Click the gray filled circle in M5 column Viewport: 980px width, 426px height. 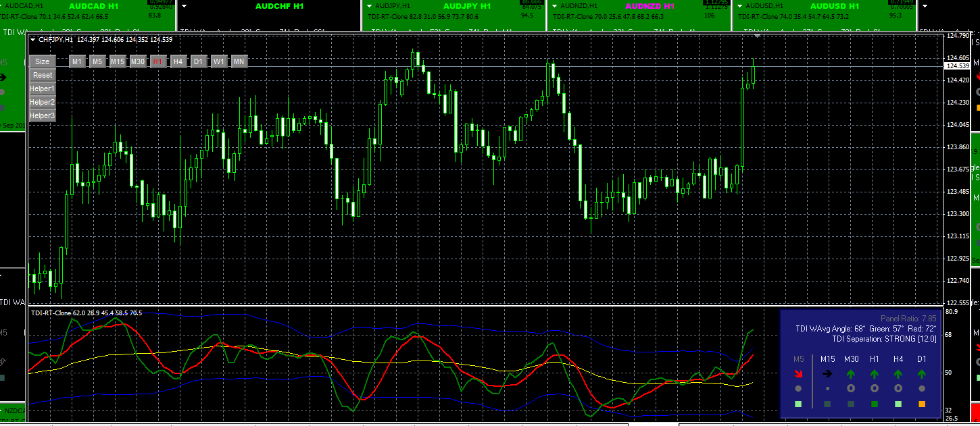[x=798, y=389]
